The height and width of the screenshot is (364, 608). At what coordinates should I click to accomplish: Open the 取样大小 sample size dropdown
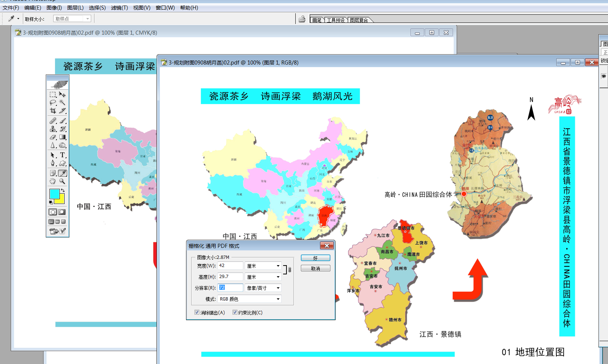pyautogui.click(x=72, y=19)
